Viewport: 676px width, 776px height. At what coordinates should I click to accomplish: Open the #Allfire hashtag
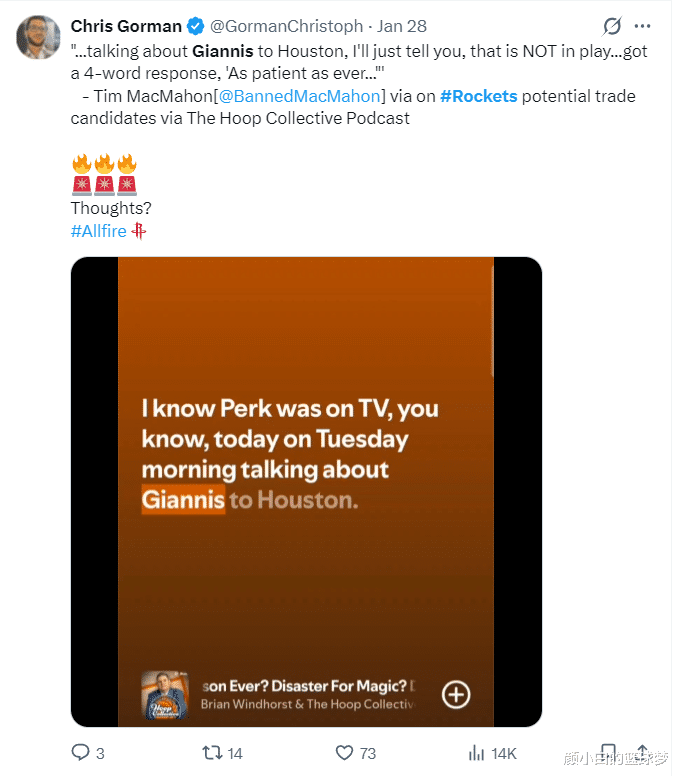pos(100,231)
